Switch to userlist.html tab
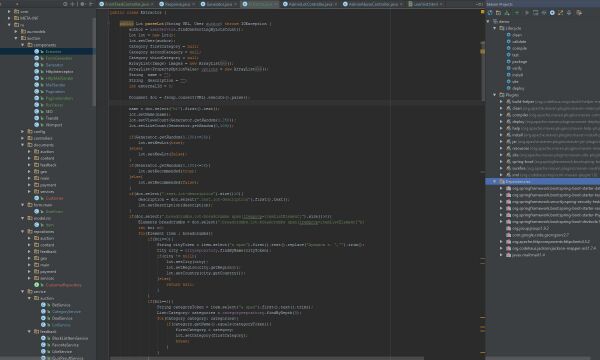600x360 pixels. coord(425,4)
